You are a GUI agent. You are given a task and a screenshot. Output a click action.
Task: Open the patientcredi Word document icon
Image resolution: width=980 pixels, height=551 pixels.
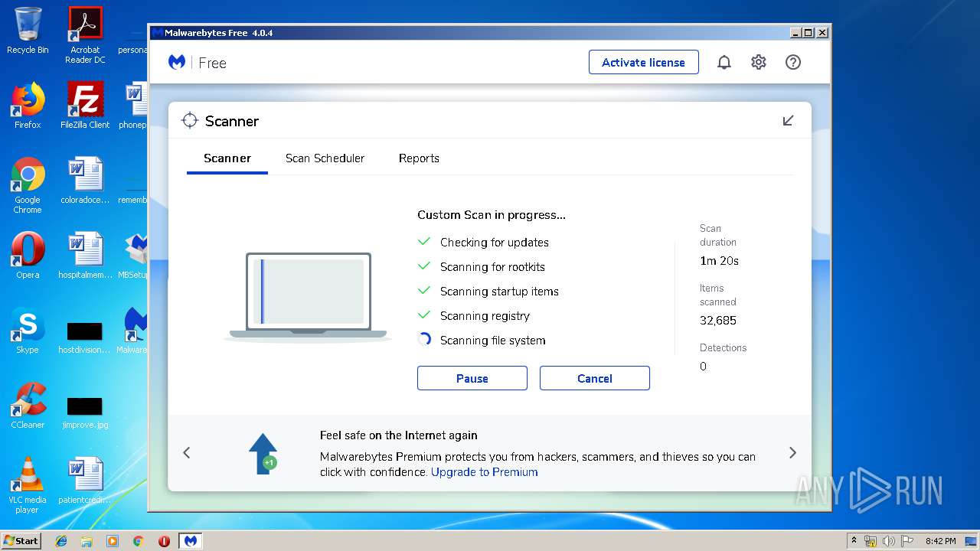85,480
